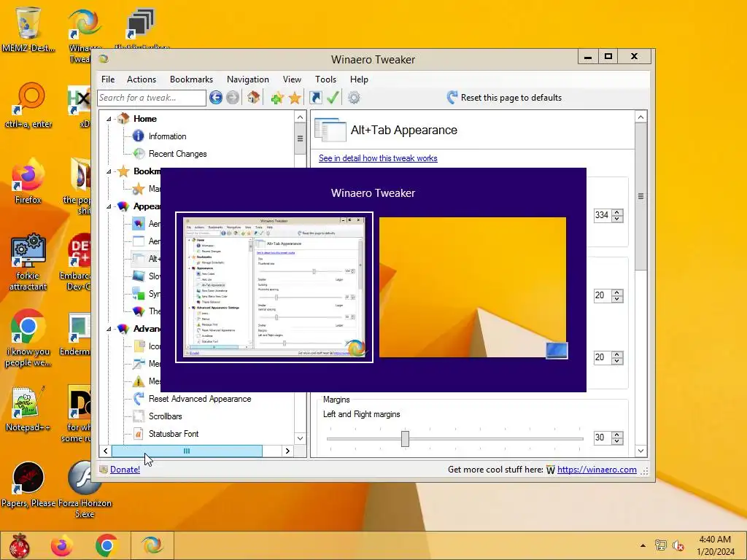The height and width of the screenshot is (560, 747).
Task: Collapse the Appearance tree node
Action: pos(109,206)
